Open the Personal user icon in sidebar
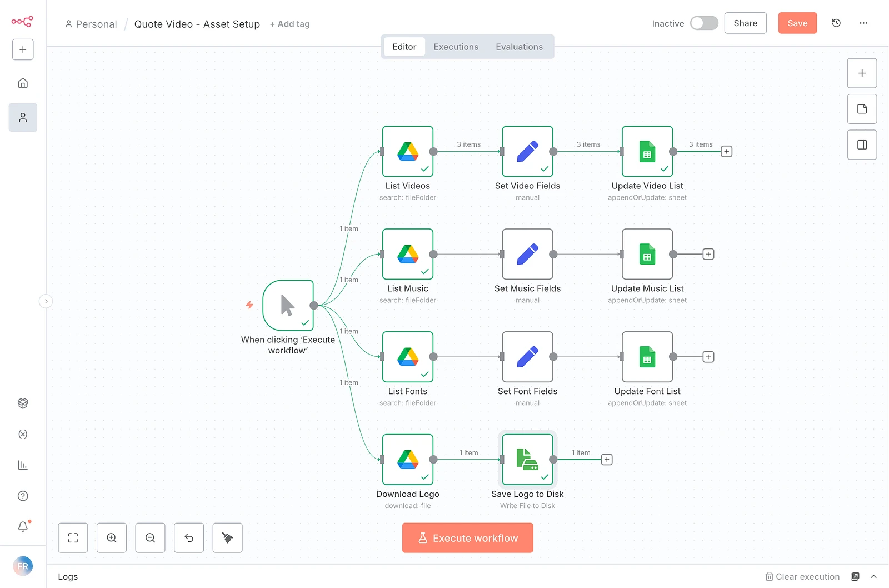889x588 pixels. click(23, 117)
